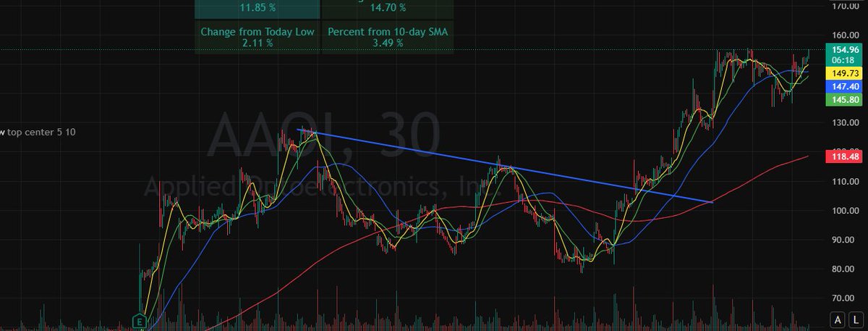Click the 90.00 price axis label
Image resolution: width=868 pixels, height=331 pixels.
pyautogui.click(x=843, y=240)
